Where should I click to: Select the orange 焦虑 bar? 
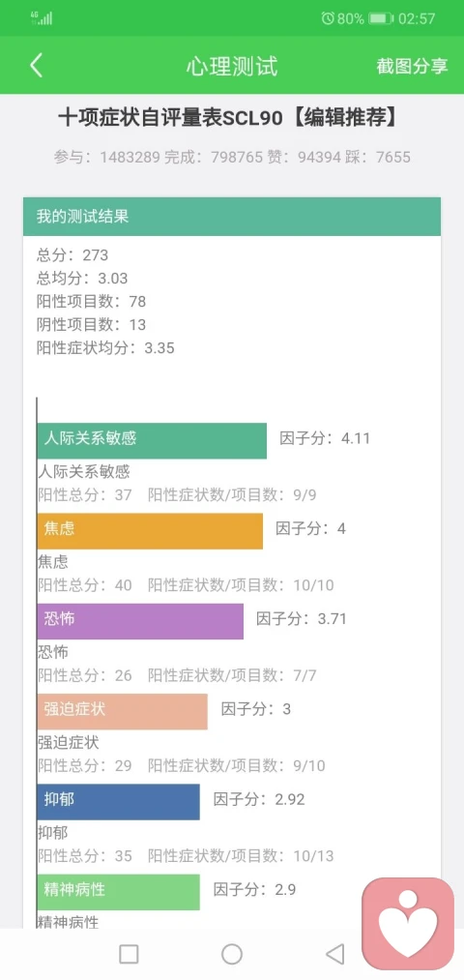(x=150, y=531)
